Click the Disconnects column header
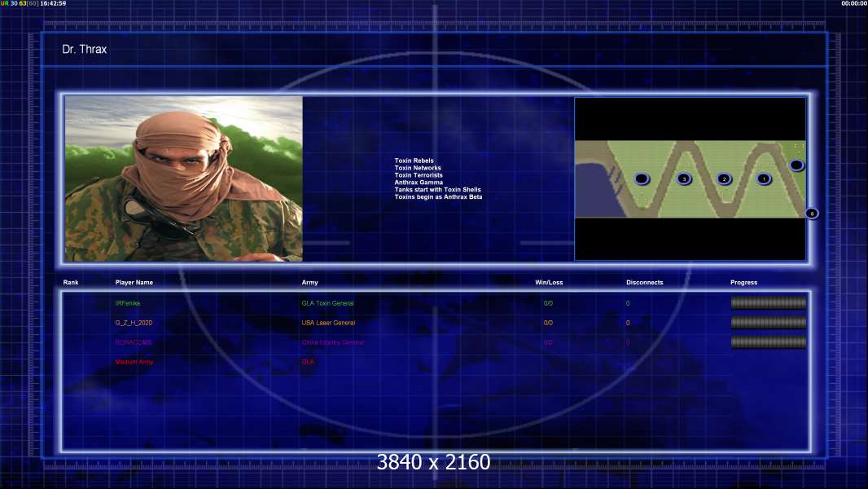The height and width of the screenshot is (489, 868). pos(644,283)
